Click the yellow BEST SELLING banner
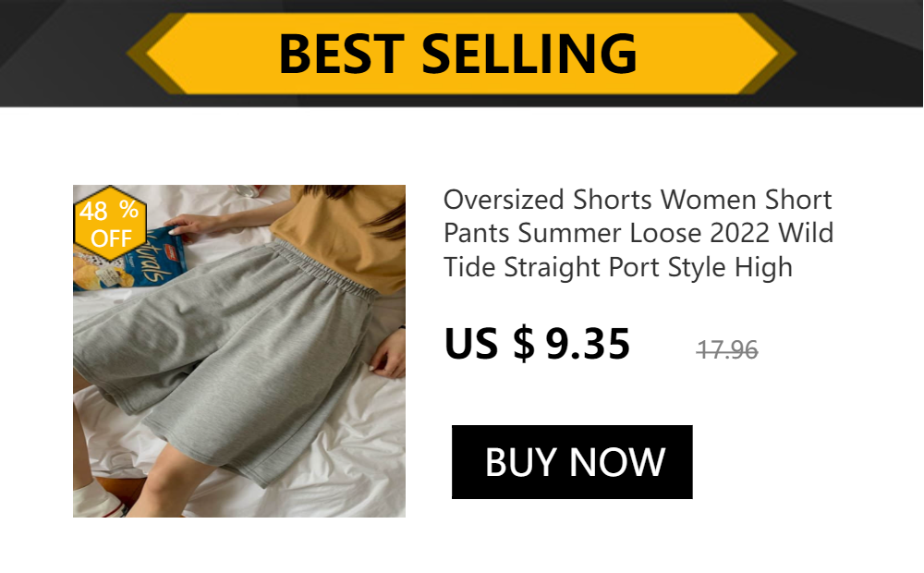 (461, 53)
